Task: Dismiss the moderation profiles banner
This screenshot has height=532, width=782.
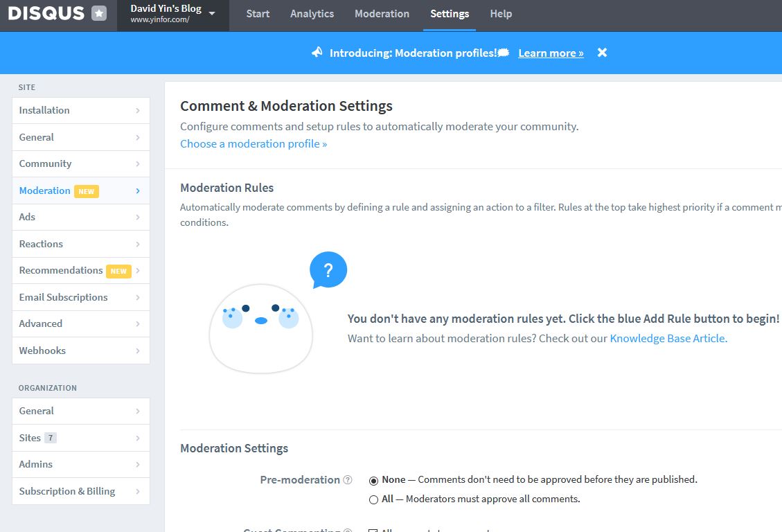Action: pyautogui.click(x=602, y=53)
